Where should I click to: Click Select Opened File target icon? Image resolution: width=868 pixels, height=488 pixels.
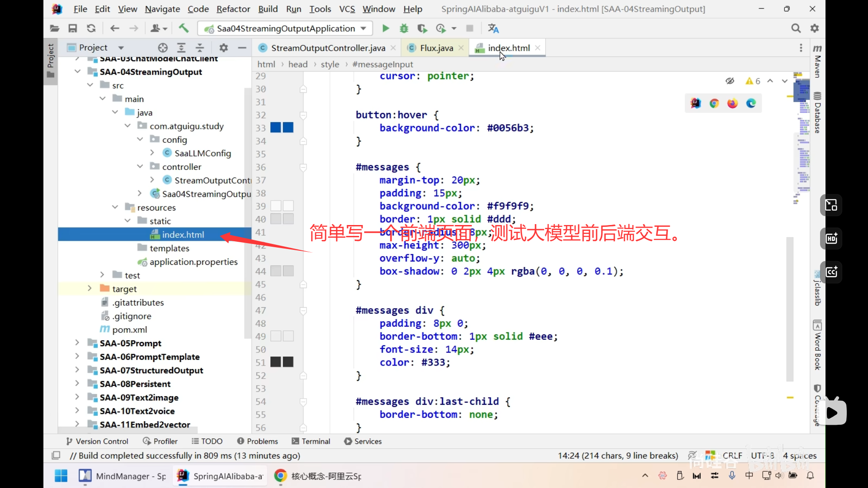pyautogui.click(x=163, y=47)
